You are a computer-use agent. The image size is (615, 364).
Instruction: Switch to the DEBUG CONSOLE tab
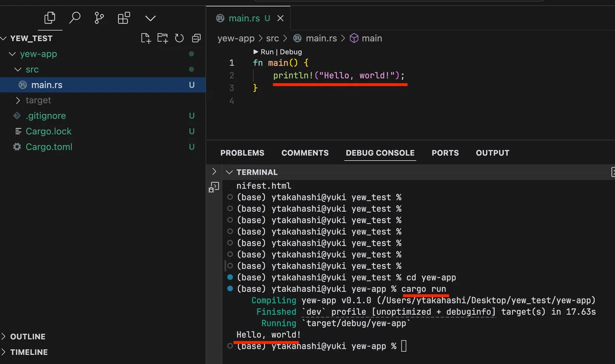click(x=380, y=153)
